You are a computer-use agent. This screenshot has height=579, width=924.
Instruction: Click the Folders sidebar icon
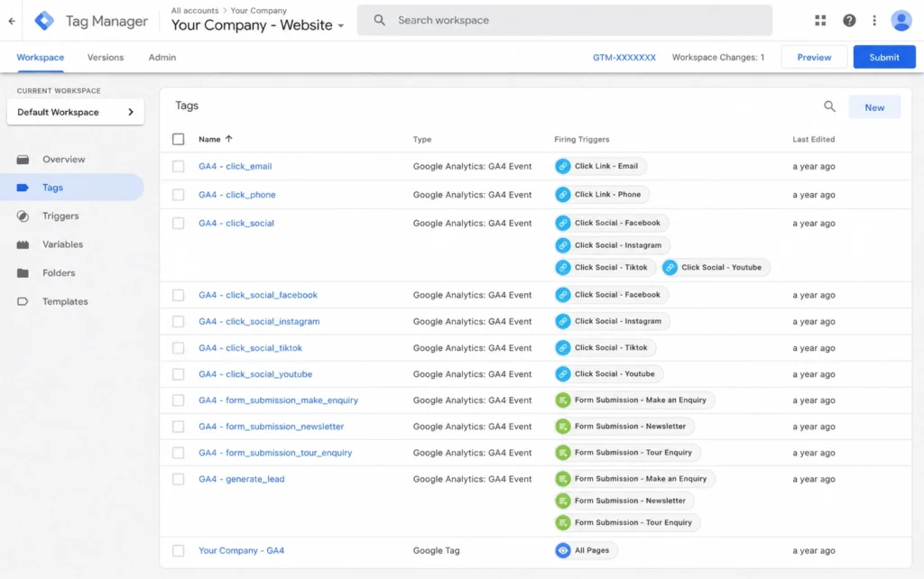[23, 272]
